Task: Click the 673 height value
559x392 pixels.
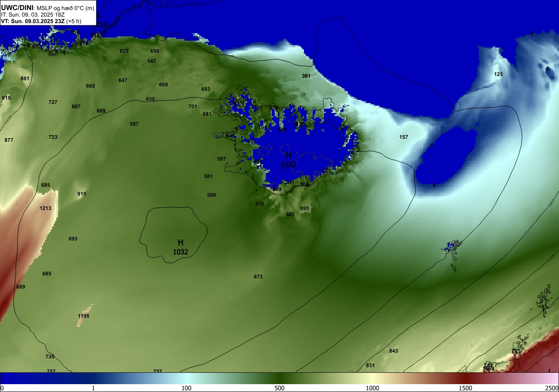Action: click(258, 277)
